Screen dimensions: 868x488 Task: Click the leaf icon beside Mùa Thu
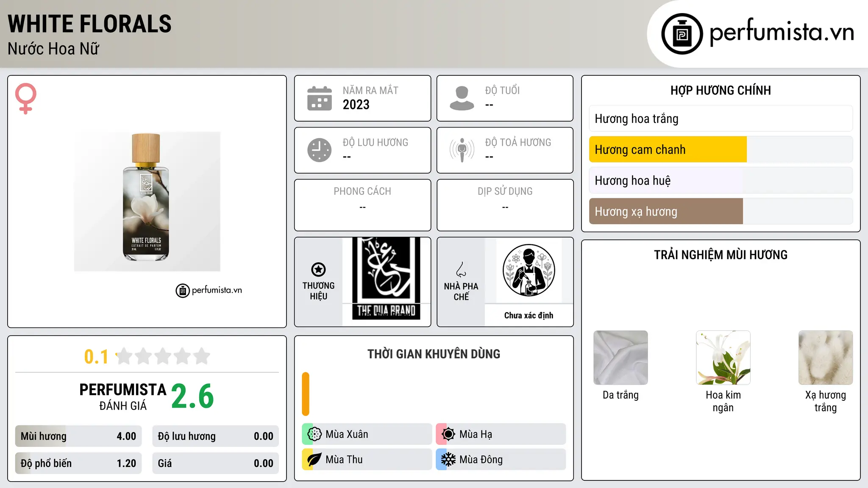(314, 460)
